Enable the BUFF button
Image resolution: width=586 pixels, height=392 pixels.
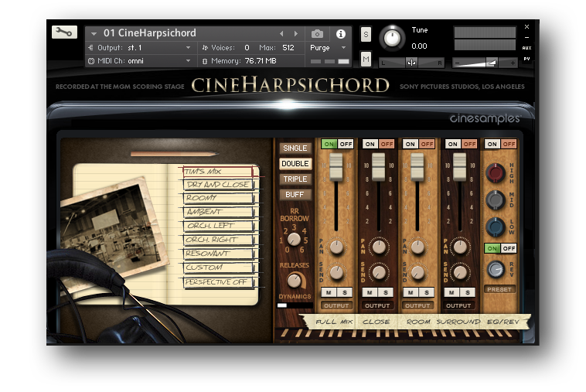point(295,195)
